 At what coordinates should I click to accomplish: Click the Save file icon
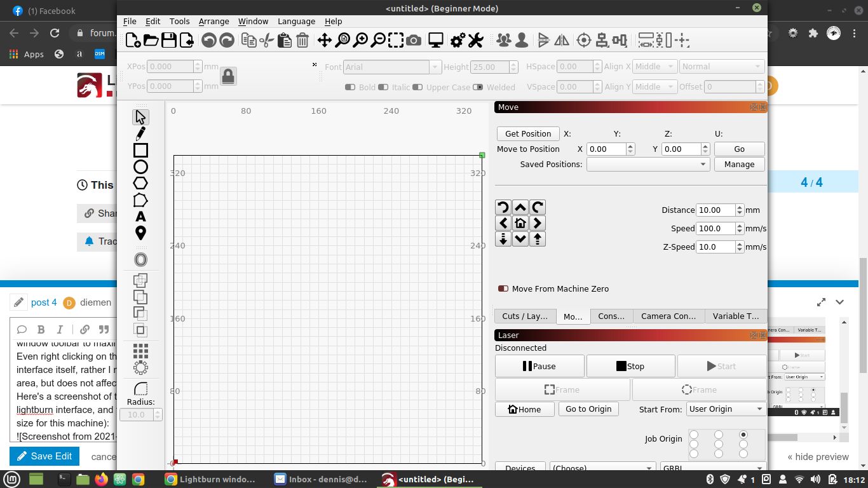169,41
